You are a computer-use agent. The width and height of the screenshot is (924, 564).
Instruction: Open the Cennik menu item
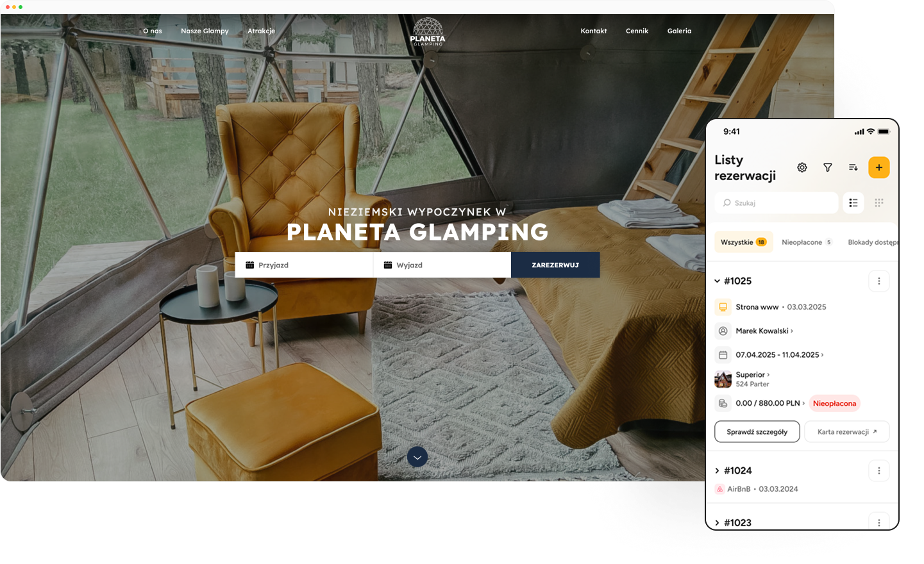[x=637, y=31]
